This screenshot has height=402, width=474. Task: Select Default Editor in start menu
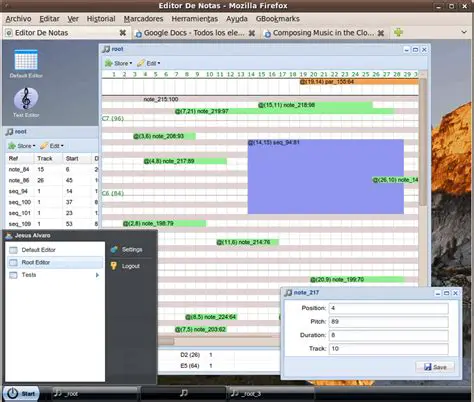[x=55, y=250]
